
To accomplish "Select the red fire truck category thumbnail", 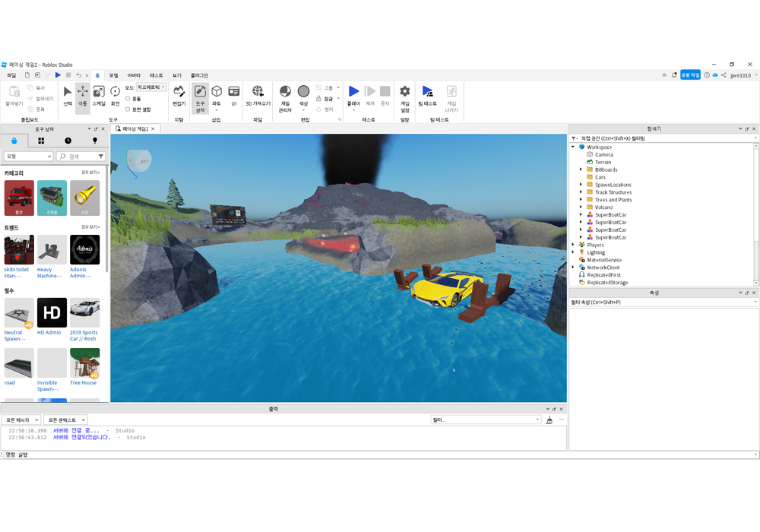I will click(19, 198).
